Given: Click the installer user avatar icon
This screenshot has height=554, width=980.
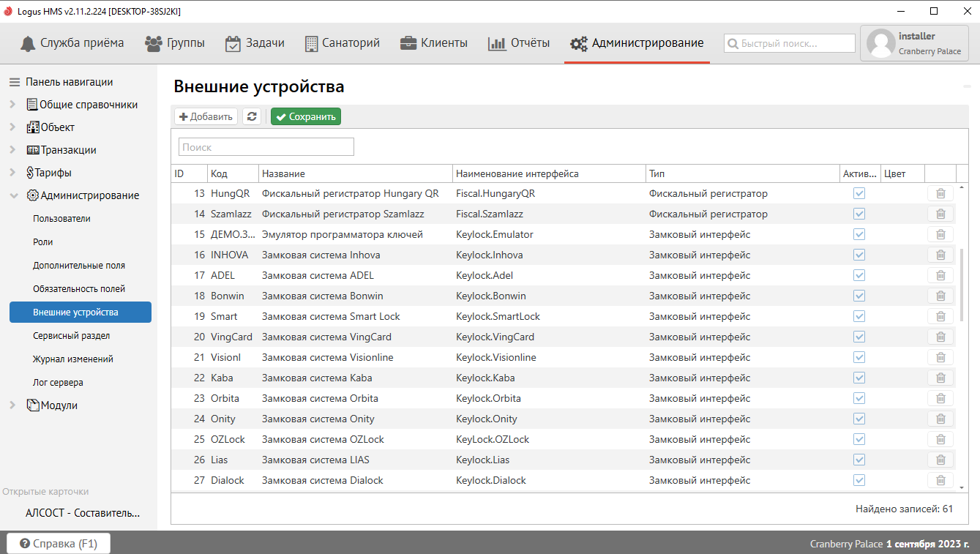Looking at the screenshot, I should 880,44.
